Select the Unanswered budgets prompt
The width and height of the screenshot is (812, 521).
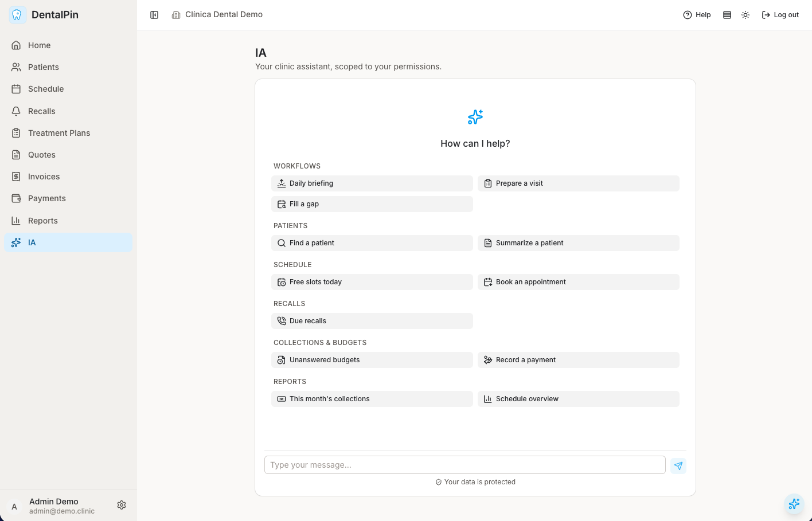372,360
